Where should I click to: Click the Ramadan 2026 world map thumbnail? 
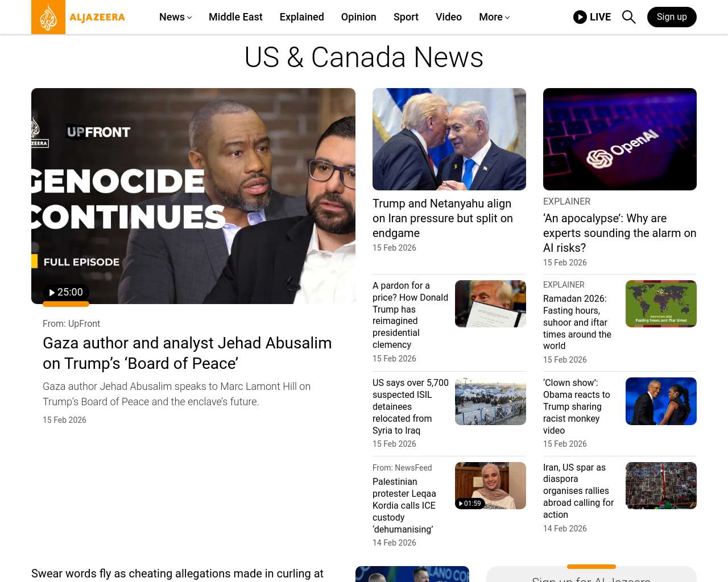pos(661,304)
